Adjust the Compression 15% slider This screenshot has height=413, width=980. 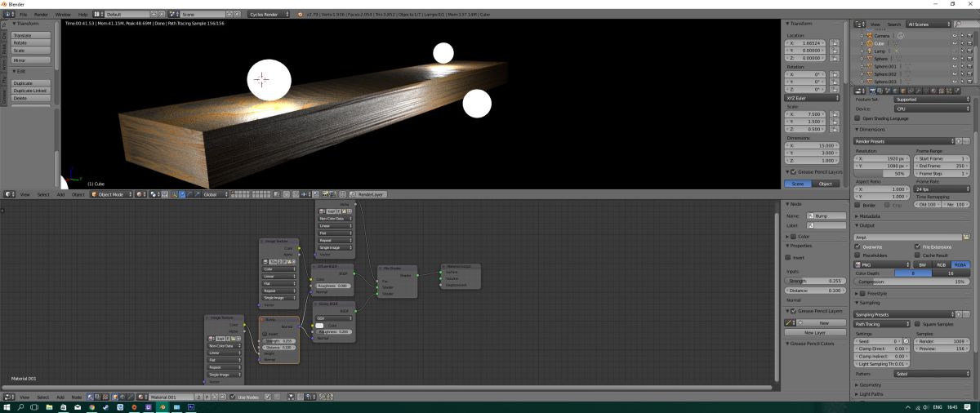(x=912, y=282)
